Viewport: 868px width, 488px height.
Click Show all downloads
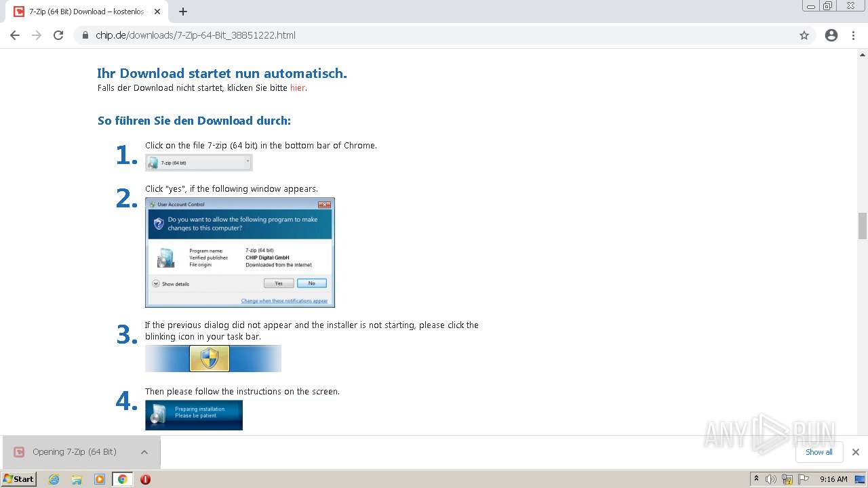pos(818,452)
